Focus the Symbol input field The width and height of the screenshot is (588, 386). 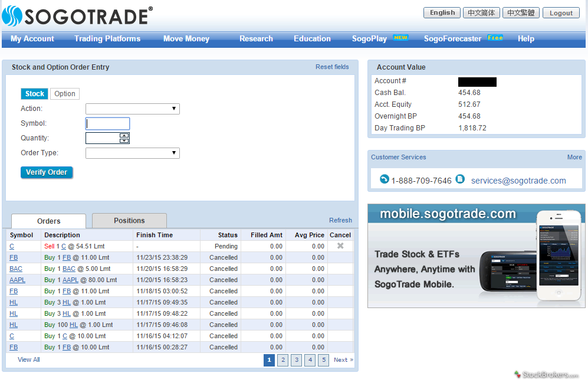coord(107,123)
